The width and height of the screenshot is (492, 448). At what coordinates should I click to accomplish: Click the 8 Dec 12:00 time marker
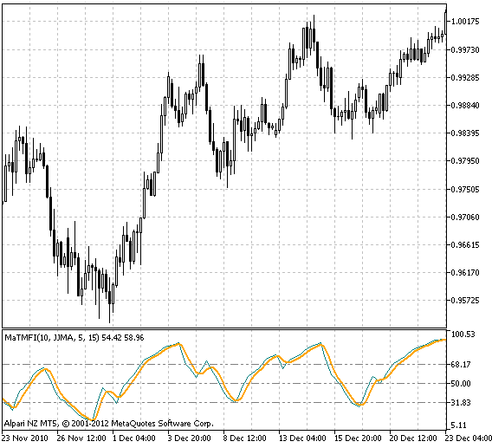pos(244,438)
